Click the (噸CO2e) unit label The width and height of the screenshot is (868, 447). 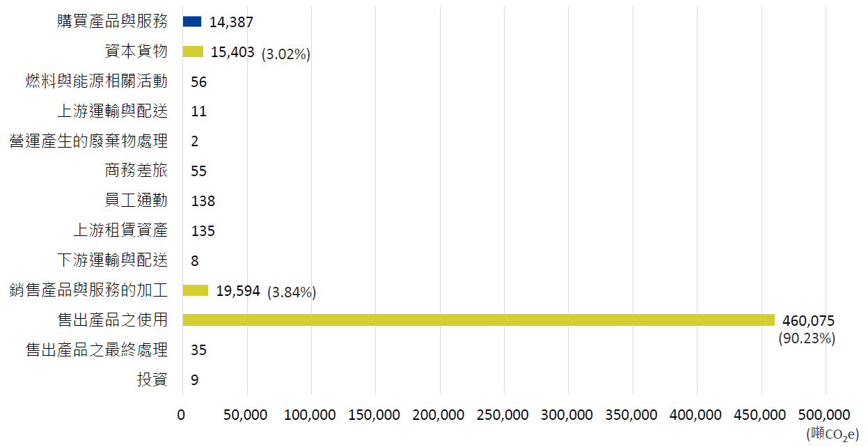(833, 434)
